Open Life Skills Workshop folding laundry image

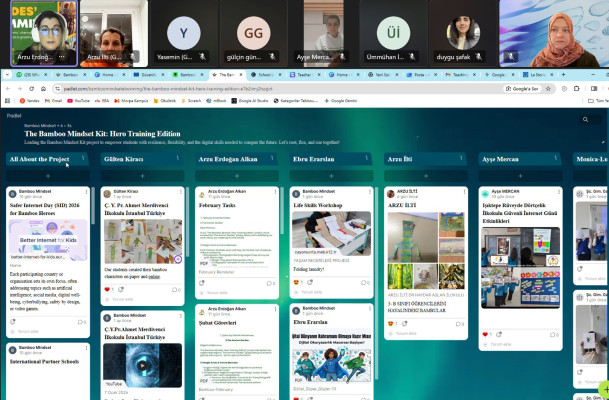tap(331, 233)
